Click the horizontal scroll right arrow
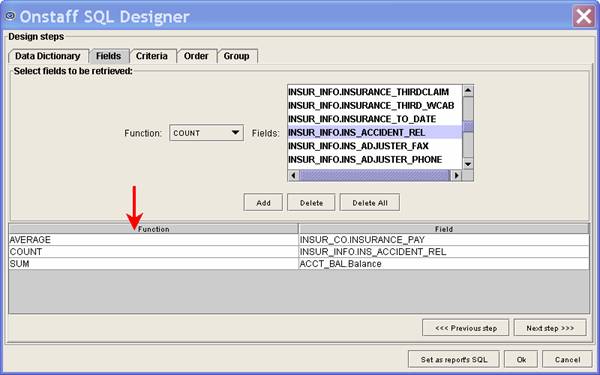Screen dimensions: 600x375 (457, 175)
